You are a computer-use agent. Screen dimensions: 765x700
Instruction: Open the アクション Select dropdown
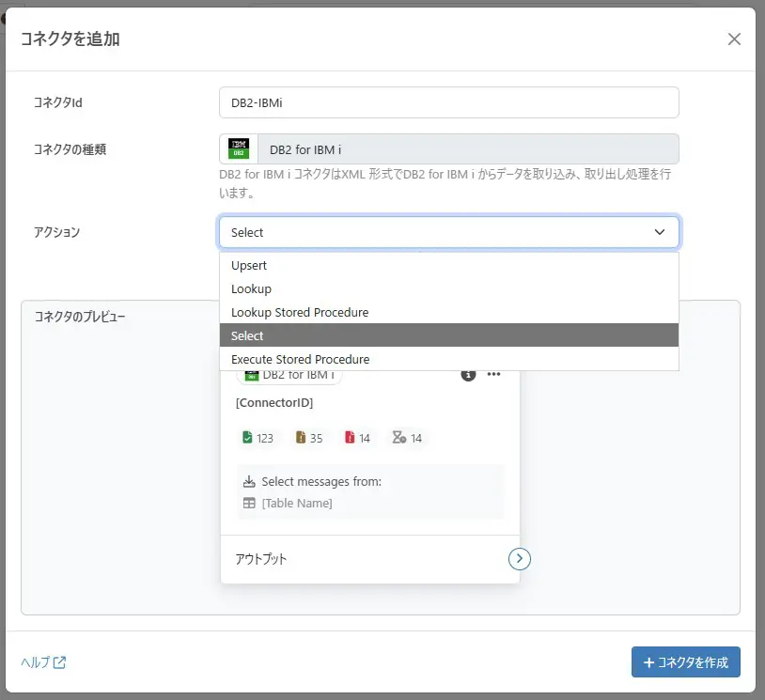point(449,232)
